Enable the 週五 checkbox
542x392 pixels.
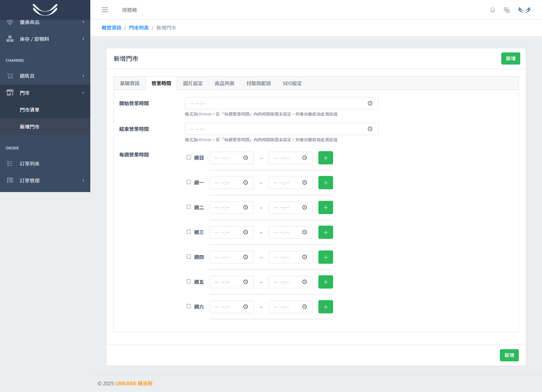(x=189, y=281)
